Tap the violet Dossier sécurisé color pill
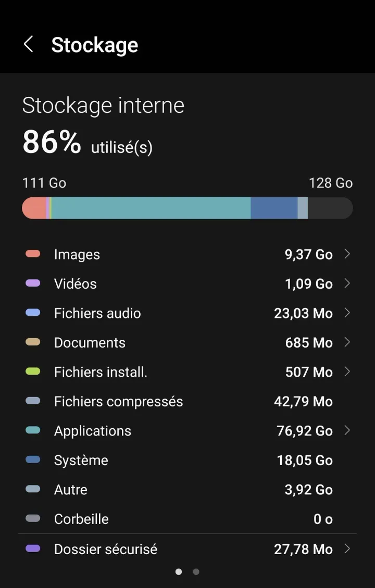 point(33,548)
